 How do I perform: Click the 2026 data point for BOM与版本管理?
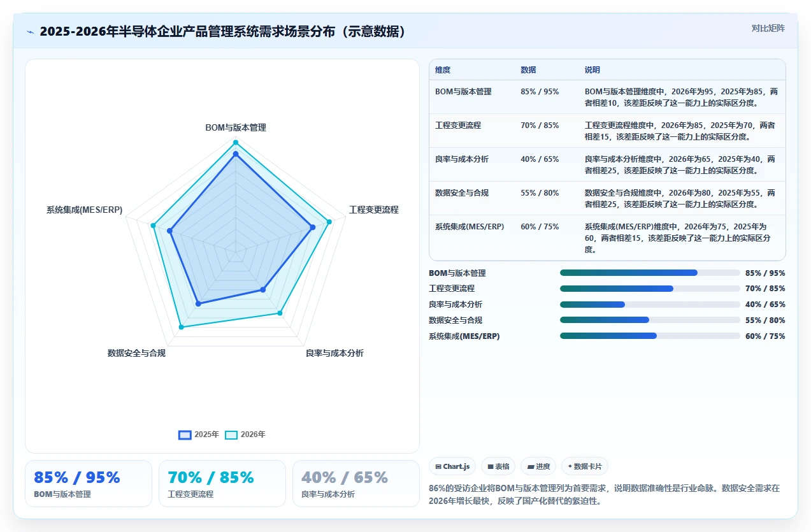235,142
